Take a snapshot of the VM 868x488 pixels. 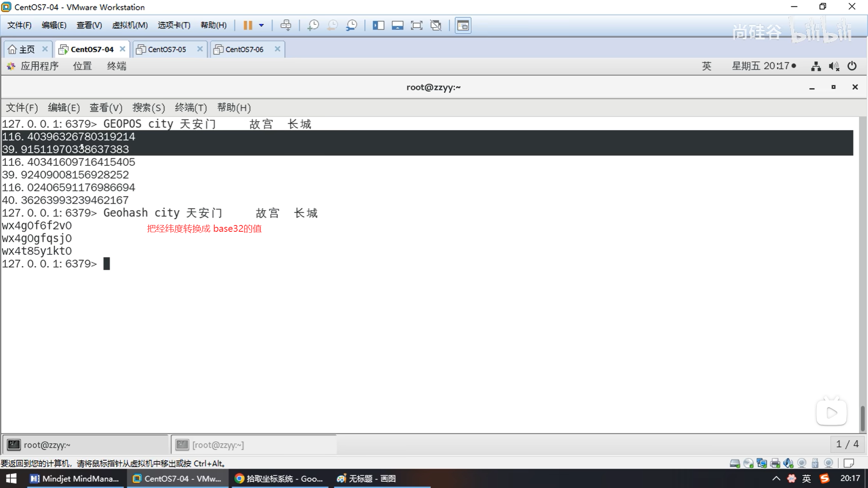[x=313, y=25]
